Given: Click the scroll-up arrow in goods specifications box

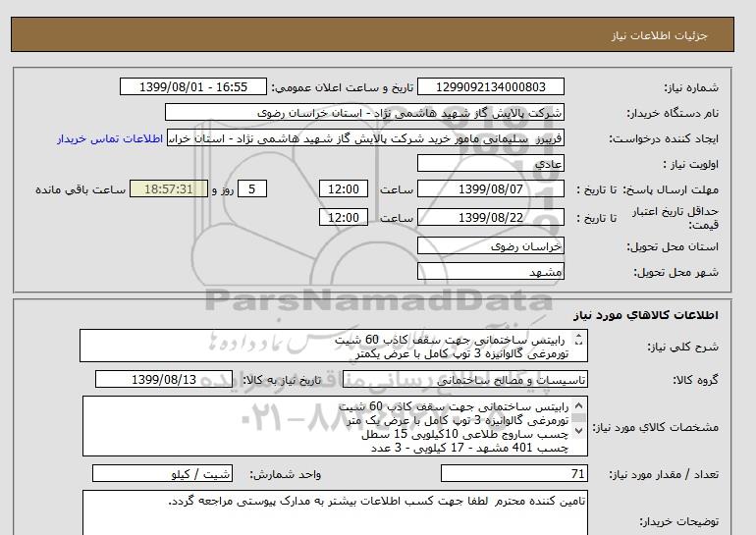Looking at the screenshot, I should point(576,406).
